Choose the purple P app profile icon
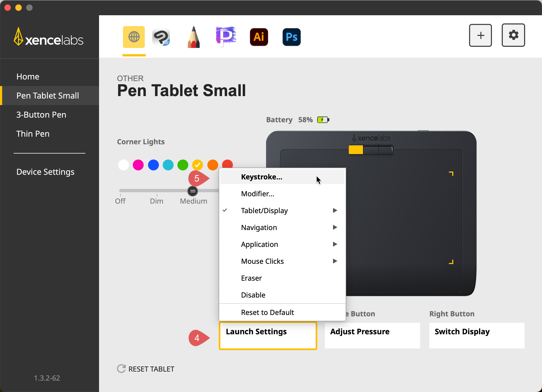Screen dimensions: 542x392 [x=226, y=37]
